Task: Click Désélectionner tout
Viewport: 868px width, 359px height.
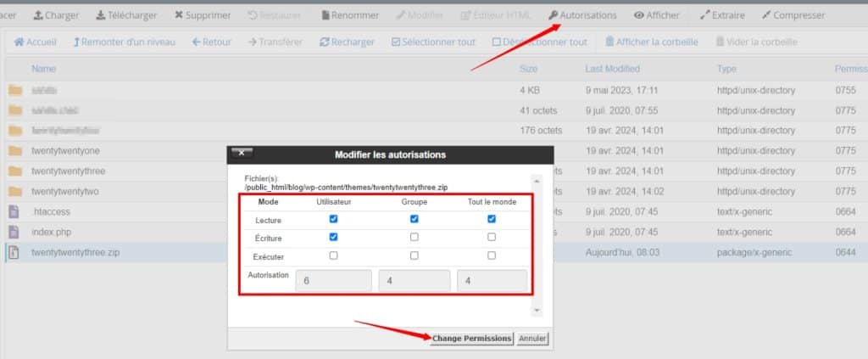Action: [540, 42]
